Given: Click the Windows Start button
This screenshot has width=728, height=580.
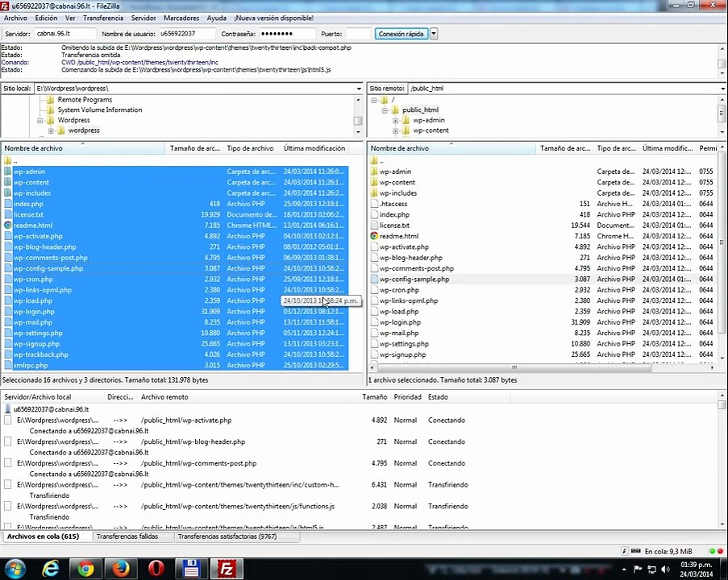Looking at the screenshot, I should tap(14, 569).
